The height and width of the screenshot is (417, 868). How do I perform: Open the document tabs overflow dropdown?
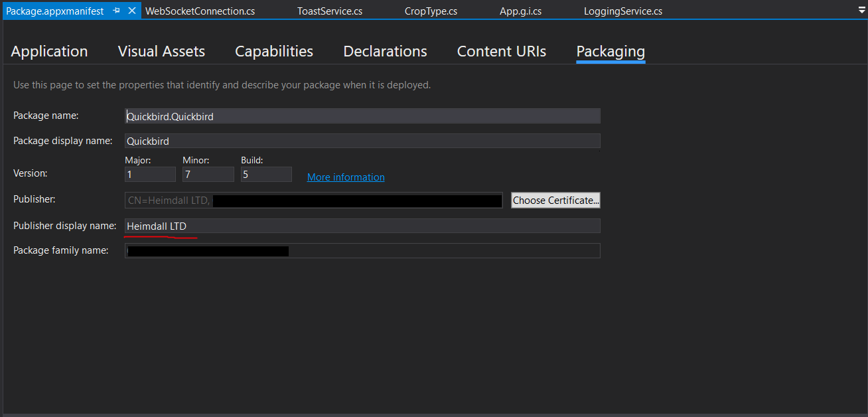click(861, 11)
